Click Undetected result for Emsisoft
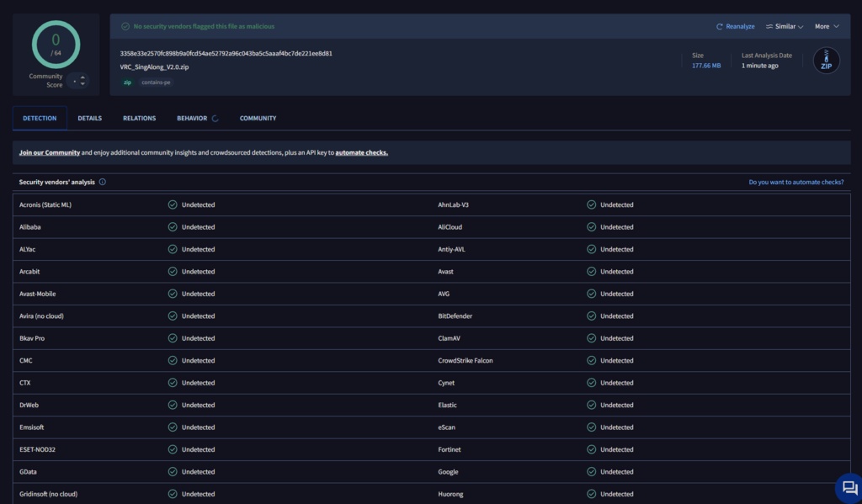 click(x=198, y=427)
